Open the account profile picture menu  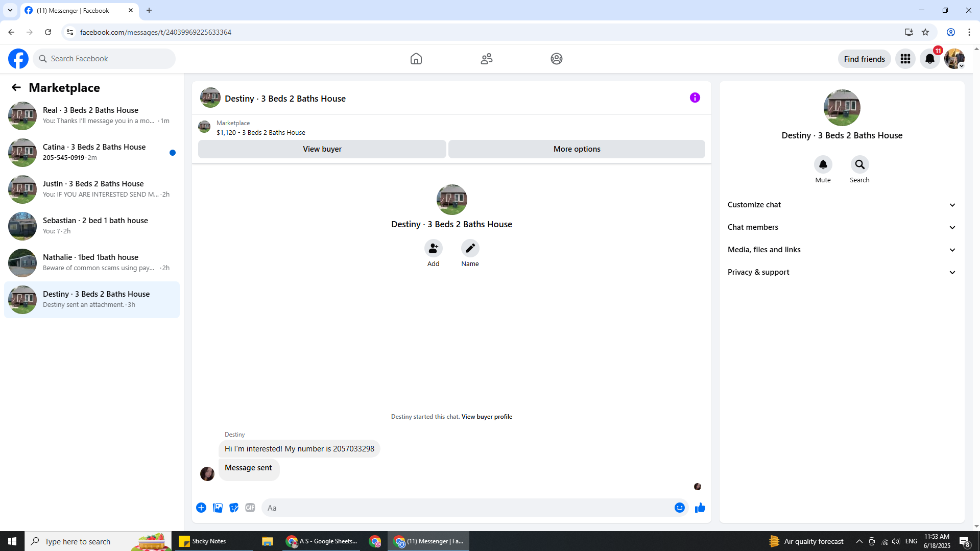tap(954, 59)
